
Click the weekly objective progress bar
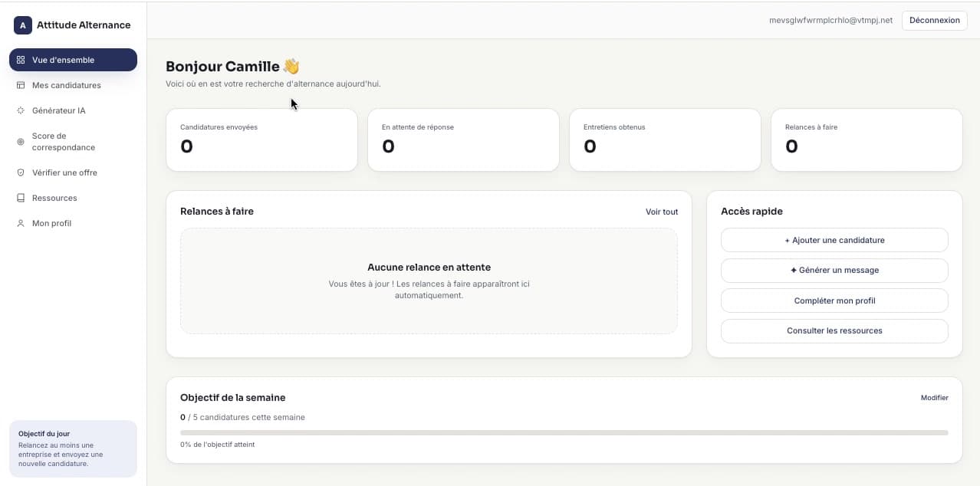[x=564, y=432]
